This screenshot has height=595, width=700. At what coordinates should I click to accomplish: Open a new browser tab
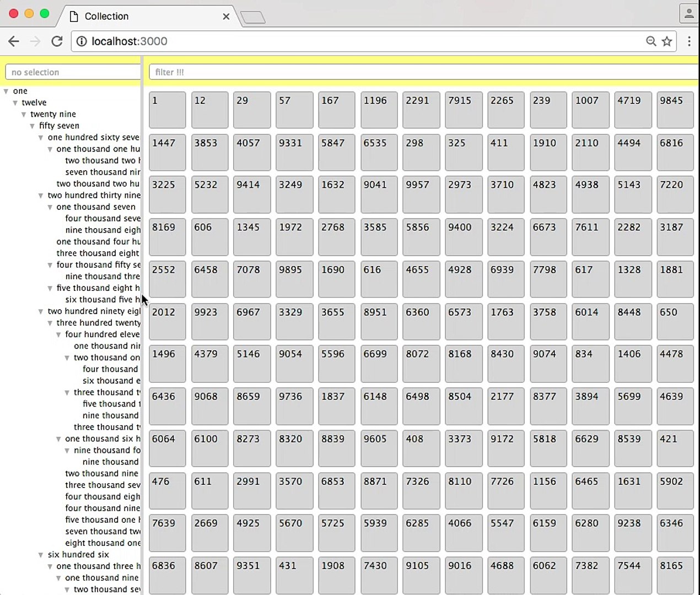pyautogui.click(x=253, y=18)
